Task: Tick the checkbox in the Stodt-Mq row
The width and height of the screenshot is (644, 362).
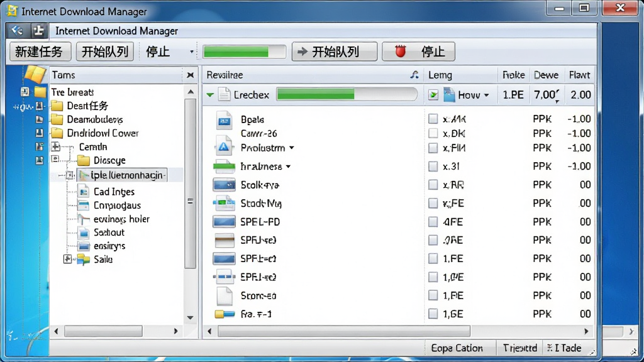Action: (x=433, y=203)
